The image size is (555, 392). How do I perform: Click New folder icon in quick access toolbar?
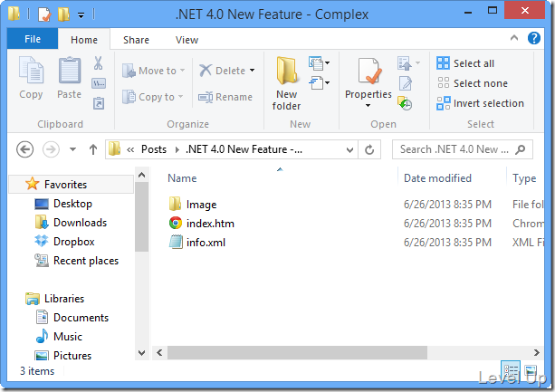63,14
